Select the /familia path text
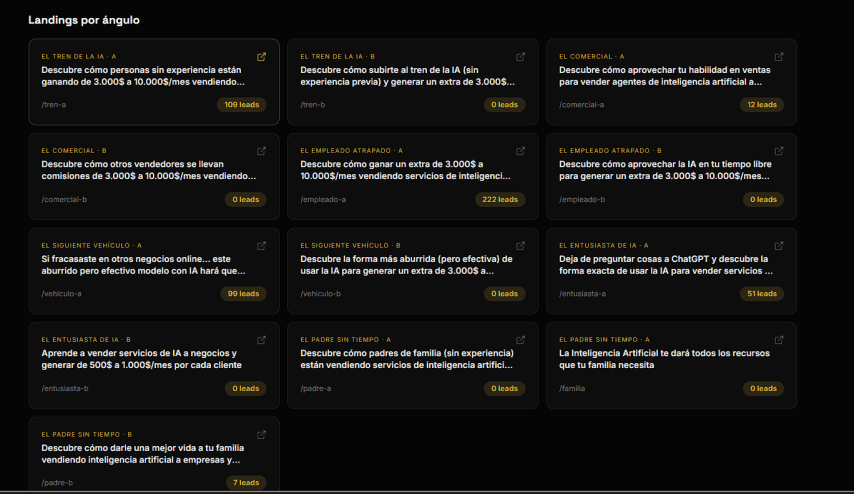The image size is (854, 494). [572, 388]
